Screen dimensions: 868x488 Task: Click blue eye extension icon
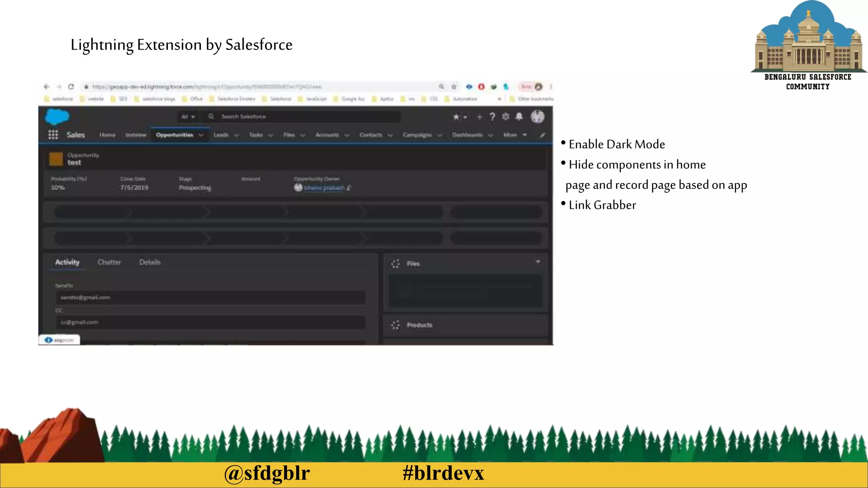coord(469,87)
